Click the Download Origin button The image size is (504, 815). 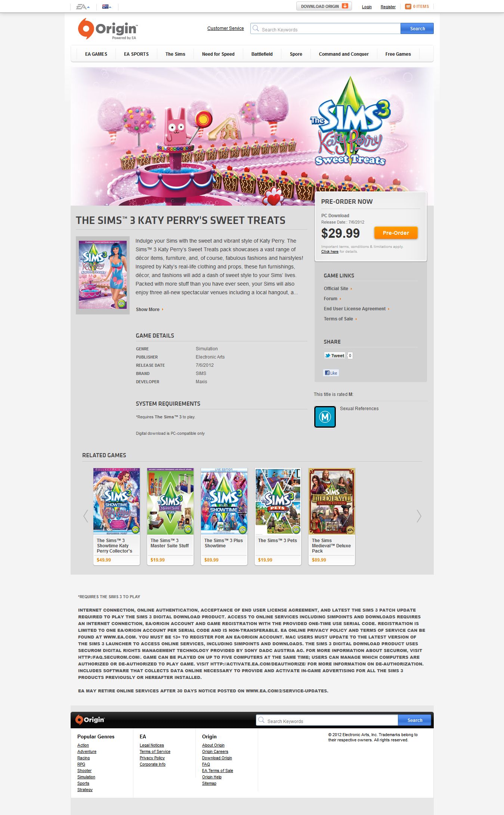[x=324, y=6]
